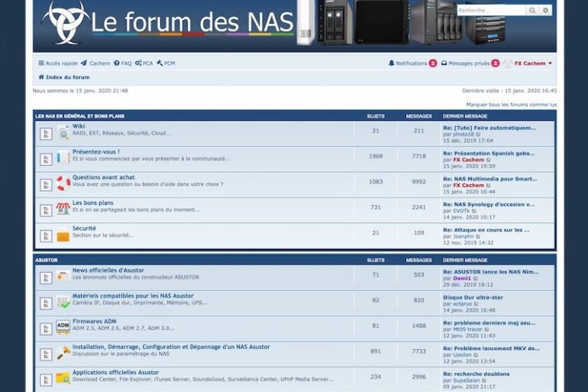The height and width of the screenshot is (392, 588).
Task: Open SupaSaian user profile
Action: coord(466,381)
